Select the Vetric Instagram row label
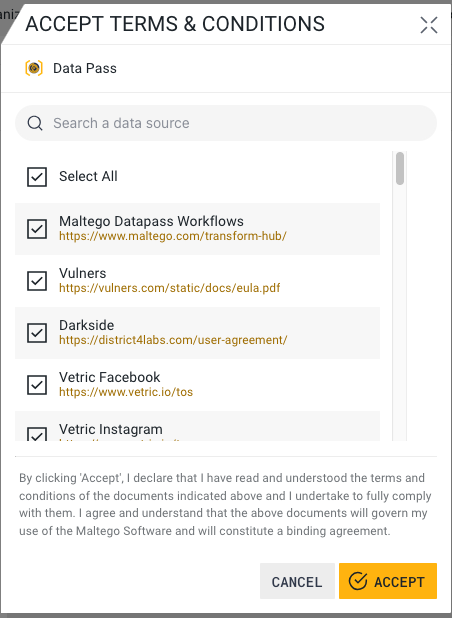This screenshot has width=452, height=618. click(x=111, y=429)
